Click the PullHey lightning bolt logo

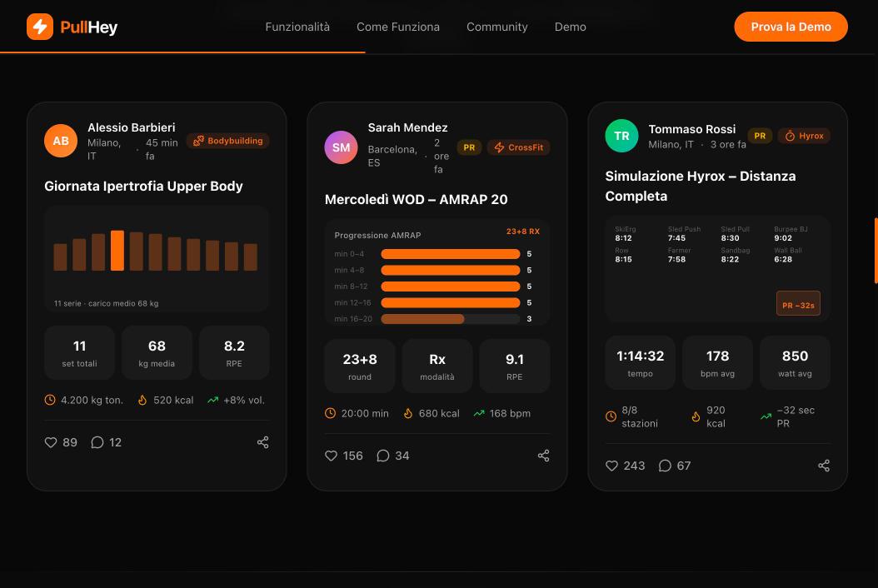(40, 27)
